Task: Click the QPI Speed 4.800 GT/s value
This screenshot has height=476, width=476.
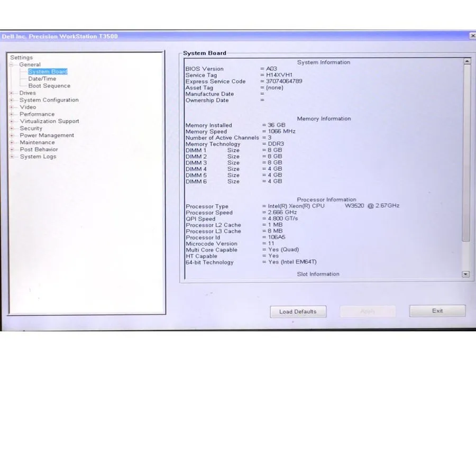Action: coord(283,218)
